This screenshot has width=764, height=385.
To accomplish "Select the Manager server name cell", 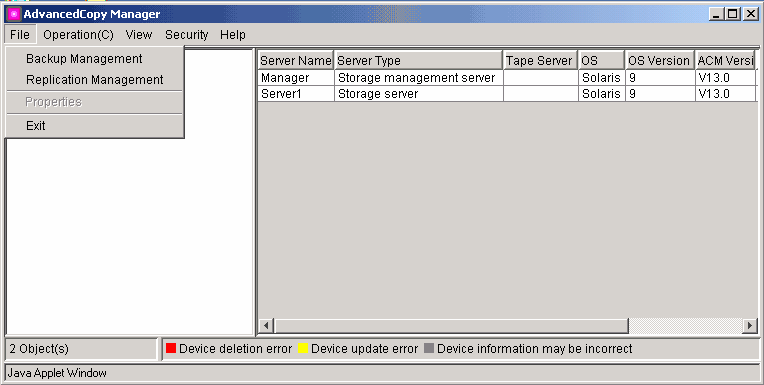I will pyautogui.click(x=296, y=78).
